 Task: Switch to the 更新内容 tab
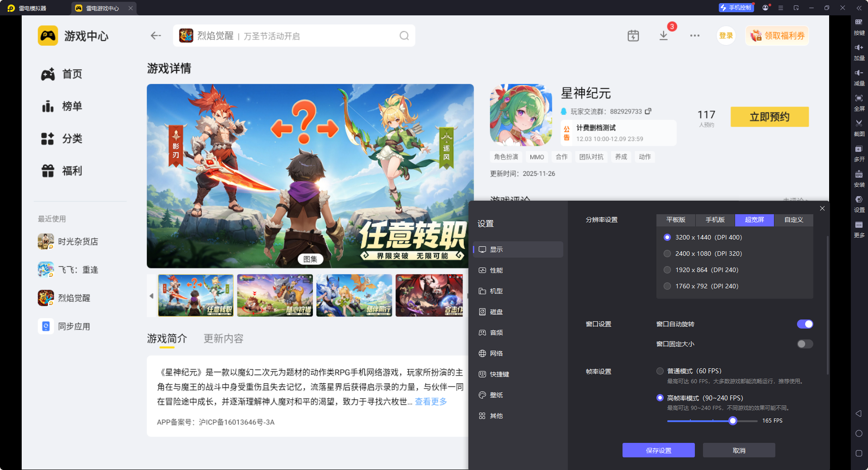pos(223,338)
